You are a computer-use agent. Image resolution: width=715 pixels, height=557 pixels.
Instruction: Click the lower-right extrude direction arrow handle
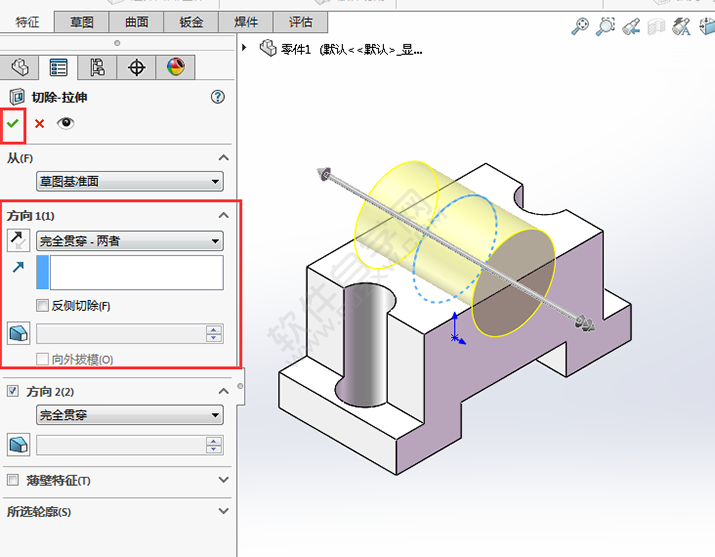point(585,323)
